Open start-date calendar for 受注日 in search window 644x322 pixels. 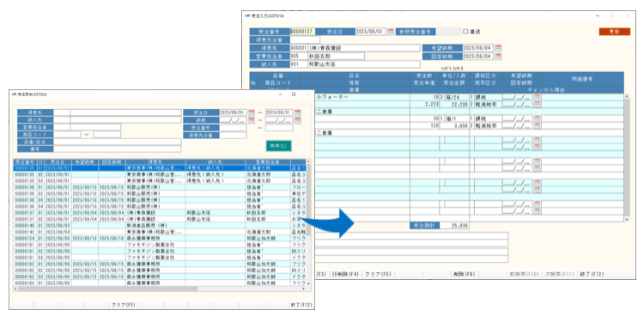coord(252,112)
